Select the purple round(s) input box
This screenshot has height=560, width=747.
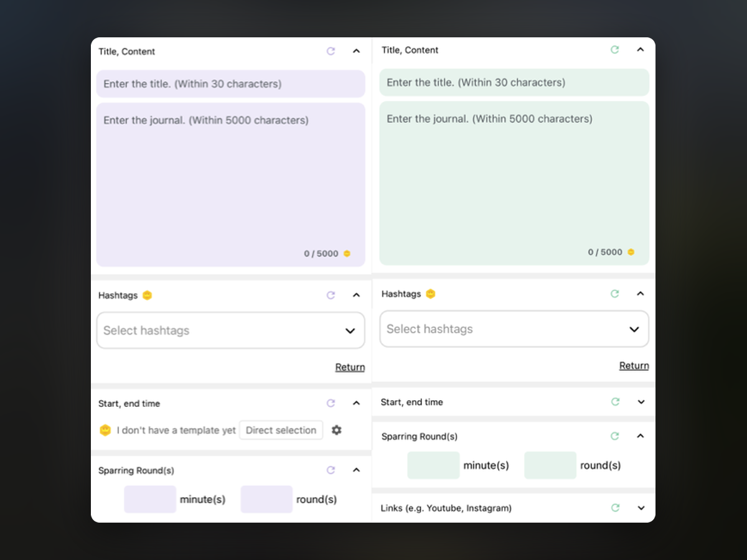point(266,499)
